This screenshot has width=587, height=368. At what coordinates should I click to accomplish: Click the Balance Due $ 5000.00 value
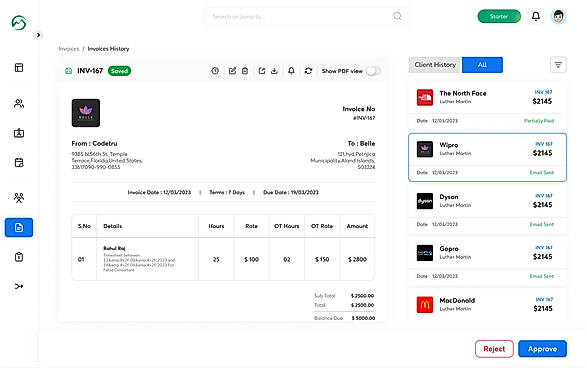click(x=363, y=318)
